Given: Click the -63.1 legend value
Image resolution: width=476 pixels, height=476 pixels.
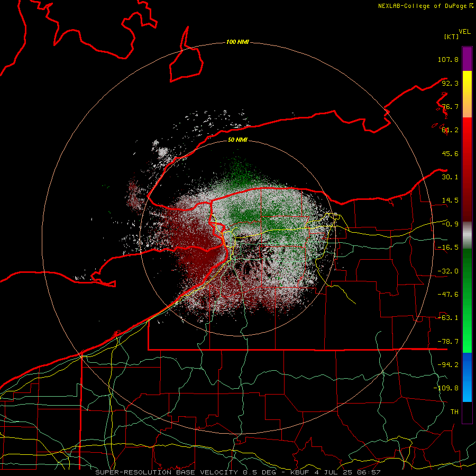Looking at the screenshot, I should (x=448, y=318).
